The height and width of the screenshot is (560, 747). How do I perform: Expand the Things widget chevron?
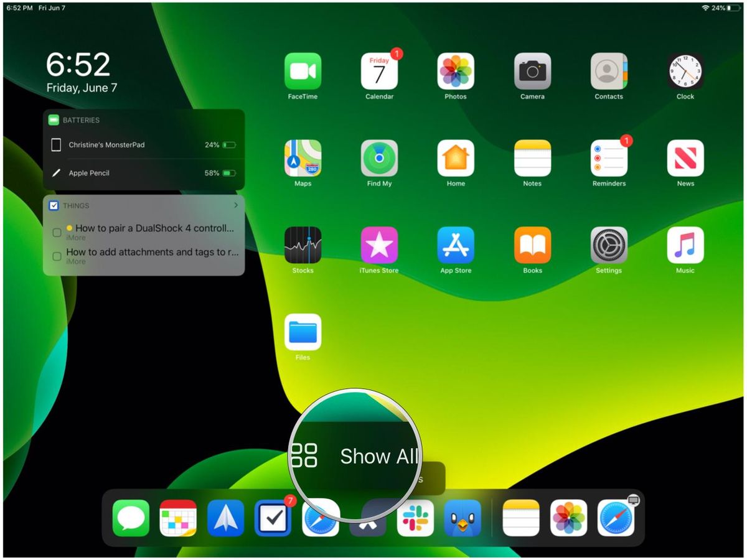pyautogui.click(x=235, y=205)
